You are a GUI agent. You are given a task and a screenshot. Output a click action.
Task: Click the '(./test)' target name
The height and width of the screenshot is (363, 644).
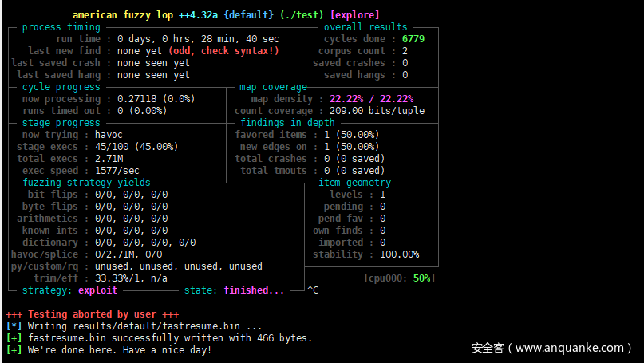pyautogui.click(x=302, y=15)
